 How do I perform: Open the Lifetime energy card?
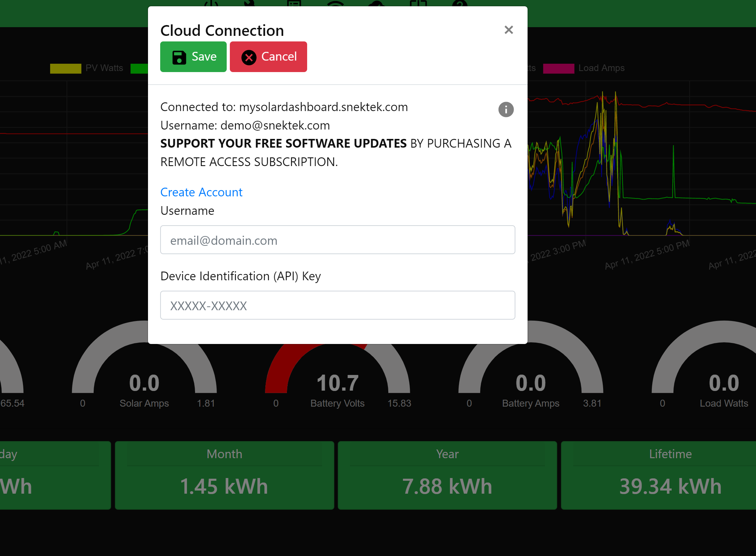[670, 476]
